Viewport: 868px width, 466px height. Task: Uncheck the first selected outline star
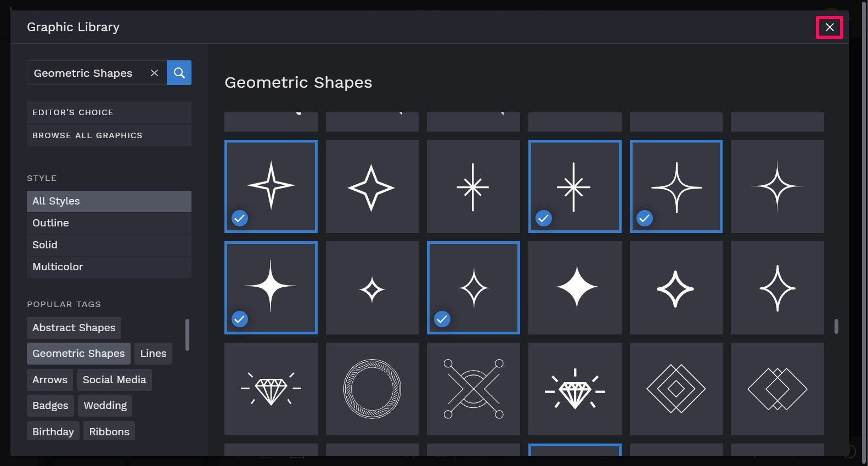pos(271,186)
